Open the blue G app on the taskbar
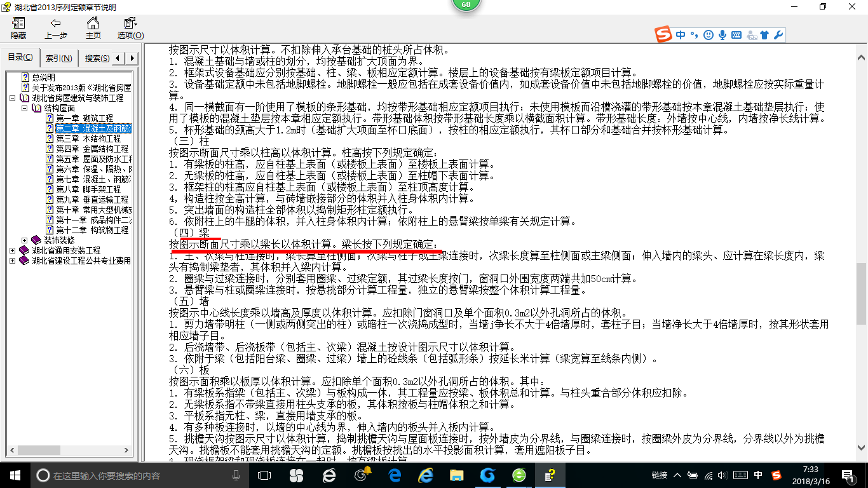The width and height of the screenshot is (868, 488). (x=487, y=475)
